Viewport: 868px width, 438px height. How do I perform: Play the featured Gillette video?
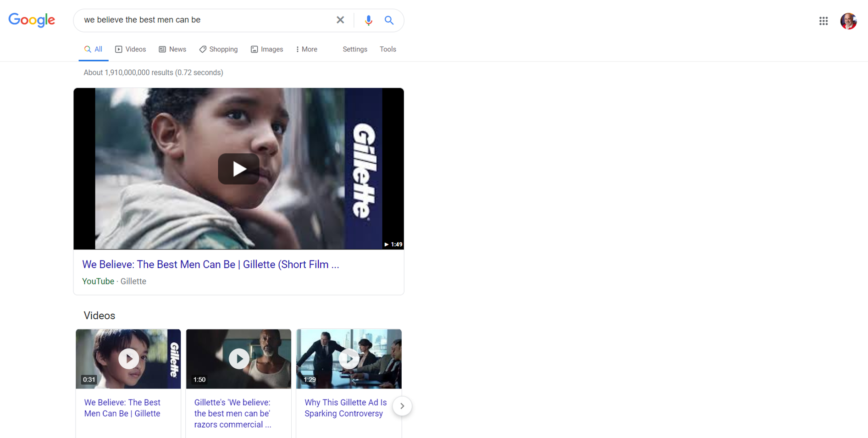pos(238,169)
